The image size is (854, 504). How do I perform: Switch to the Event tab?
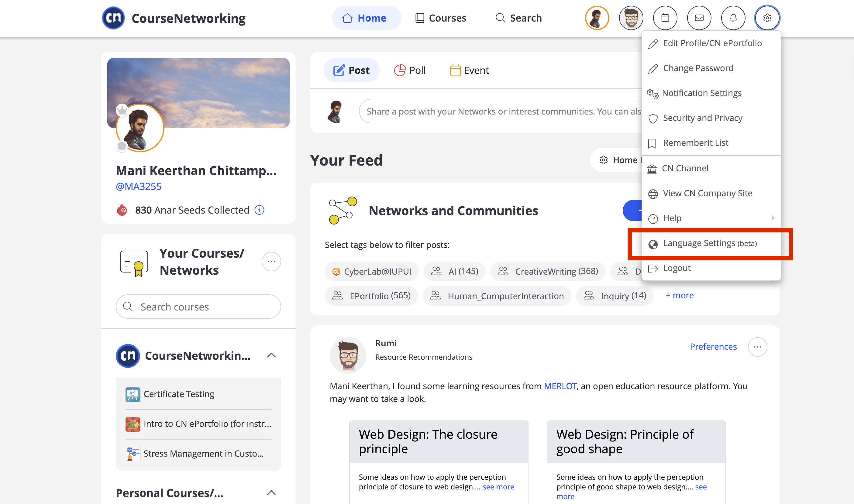click(x=469, y=70)
